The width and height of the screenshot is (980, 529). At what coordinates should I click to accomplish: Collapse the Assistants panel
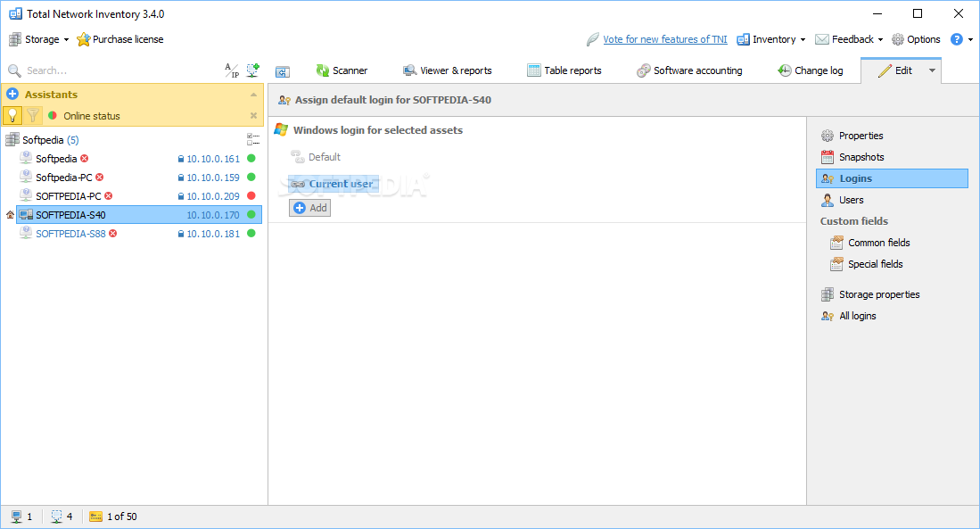253,95
